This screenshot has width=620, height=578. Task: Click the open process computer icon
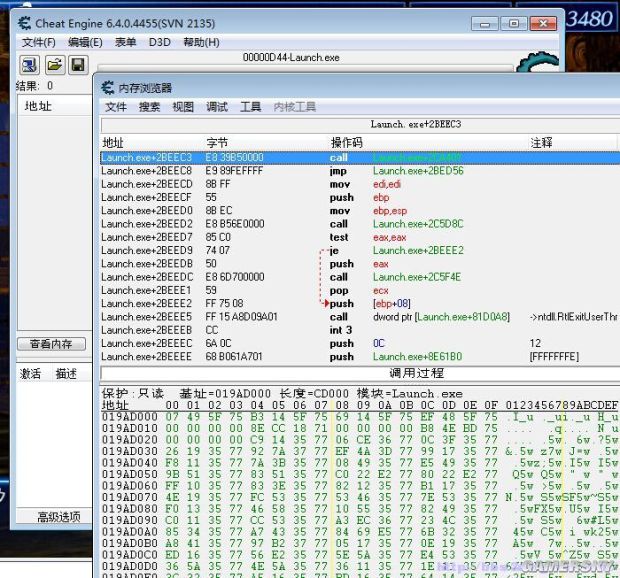tap(29, 65)
